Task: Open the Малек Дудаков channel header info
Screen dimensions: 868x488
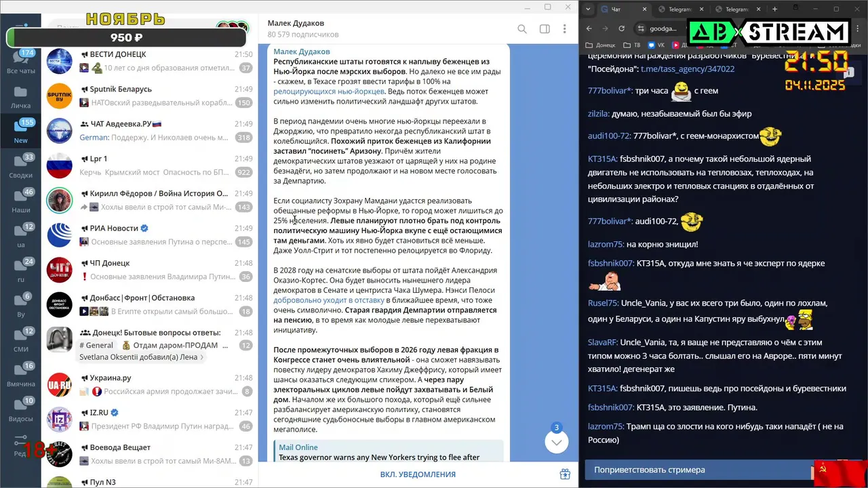Action: tap(302, 28)
